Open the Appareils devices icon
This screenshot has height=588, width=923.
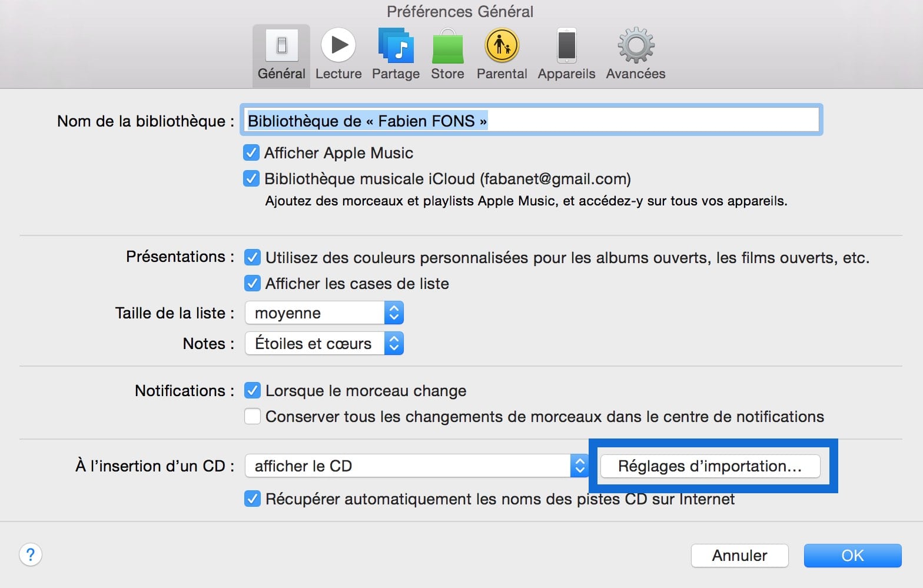tap(566, 45)
